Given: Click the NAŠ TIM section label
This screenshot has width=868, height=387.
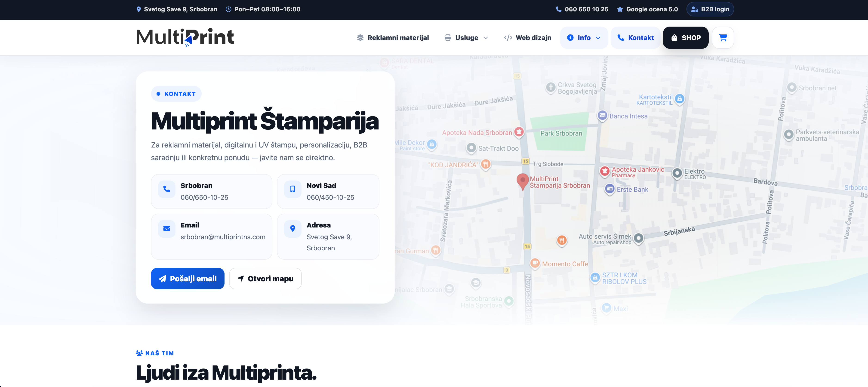Looking at the screenshot, I should 155,353.
